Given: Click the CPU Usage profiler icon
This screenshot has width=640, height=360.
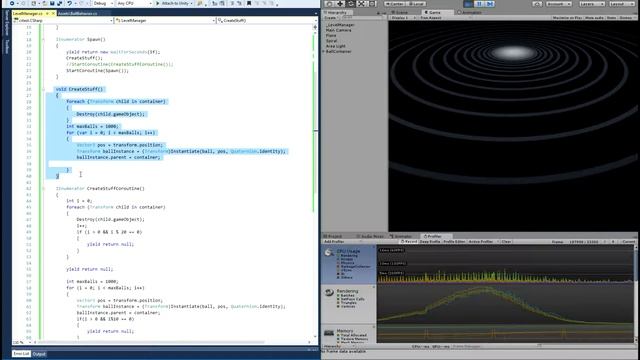Looking at the screenshot, I should [329, 253].
